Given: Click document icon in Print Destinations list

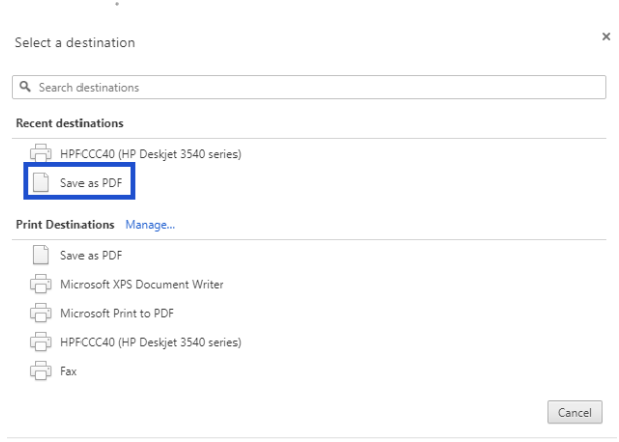Looking at the screenshot, I should [x=41, y=255].
